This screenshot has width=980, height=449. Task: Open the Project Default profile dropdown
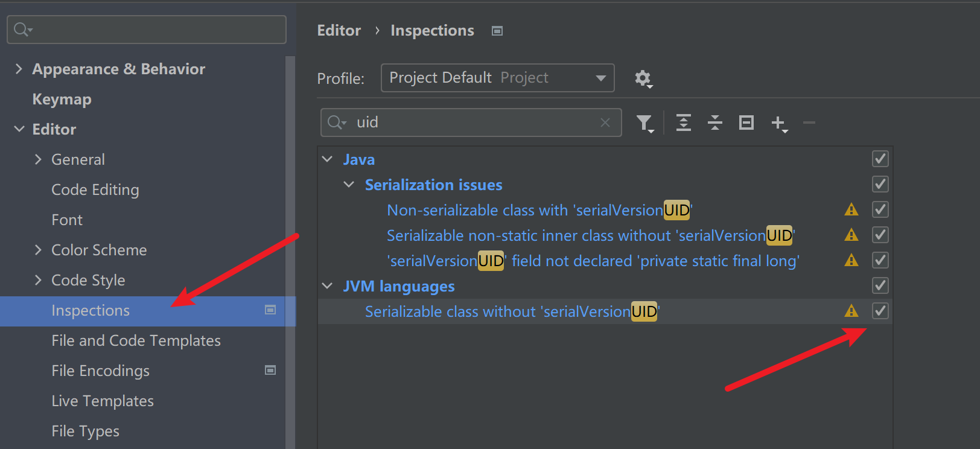[x=498, y=78]
